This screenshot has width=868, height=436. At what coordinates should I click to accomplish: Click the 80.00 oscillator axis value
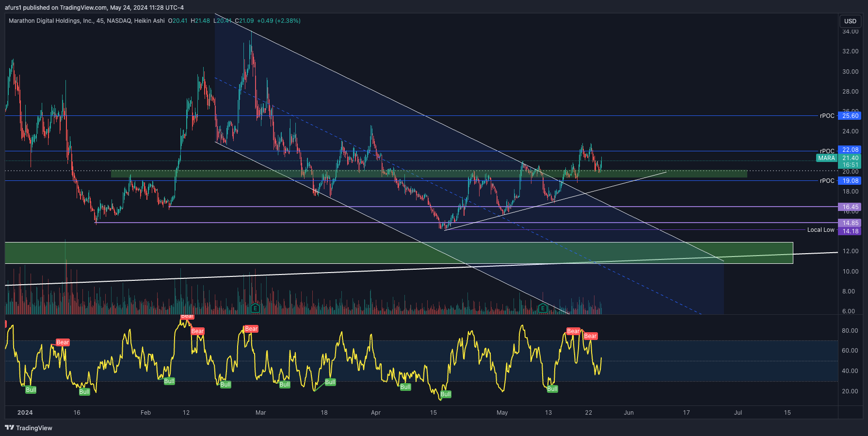850,331
